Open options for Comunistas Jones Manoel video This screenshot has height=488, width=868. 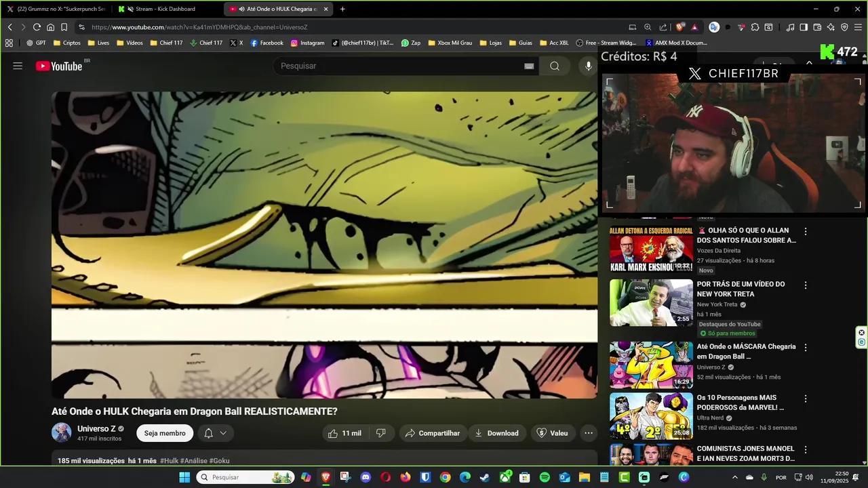[806, 450]
